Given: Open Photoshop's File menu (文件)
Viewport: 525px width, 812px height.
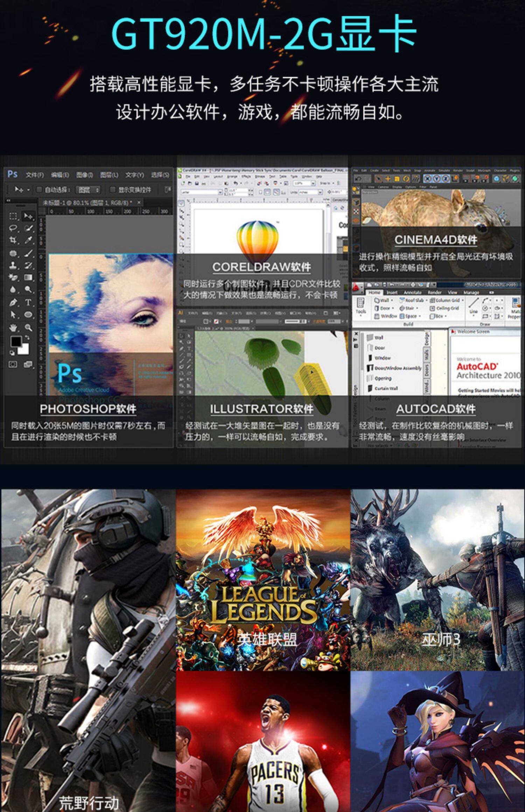Looking at the screenshot, I should 34,175.
